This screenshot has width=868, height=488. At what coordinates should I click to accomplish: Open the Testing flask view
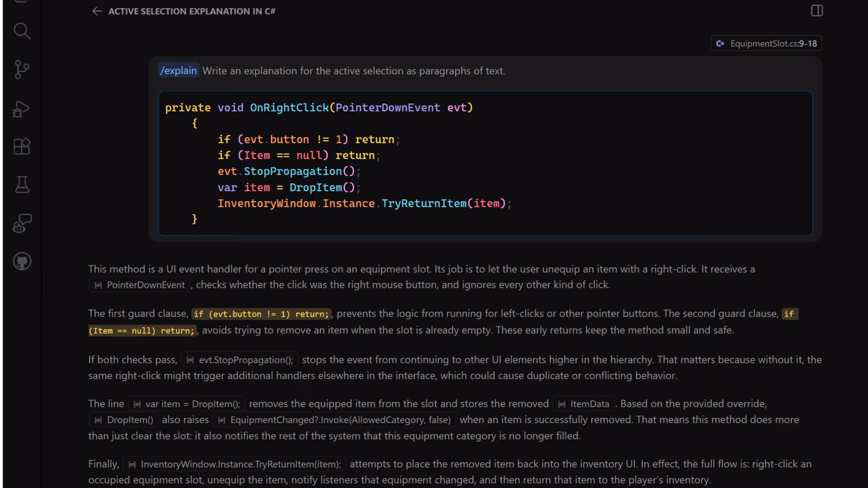tap(22, 185)
